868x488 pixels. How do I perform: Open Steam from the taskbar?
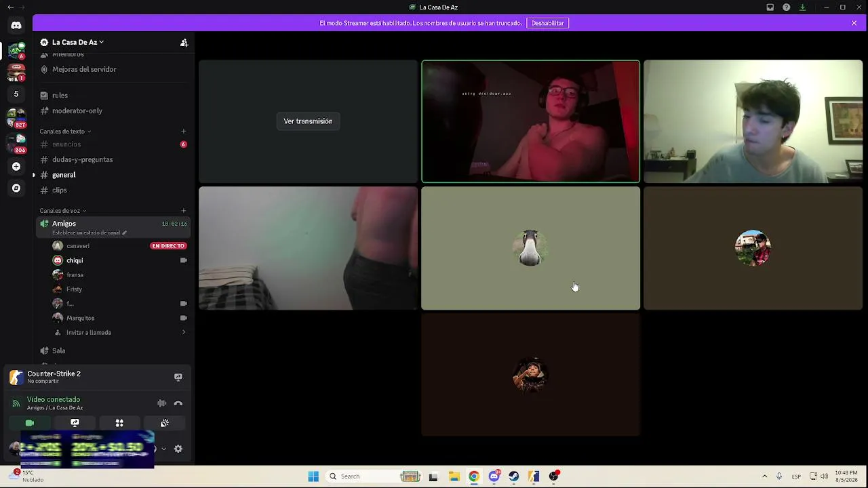tap(514, 476)
